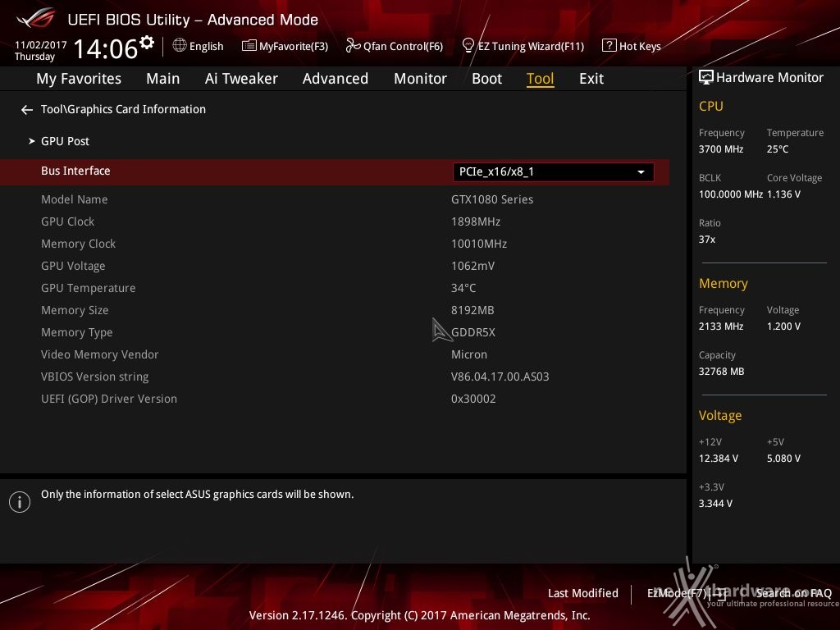840x630 pixels.
Task: Click the CPU temperature 25°C value
Action: tap(778, 149)
